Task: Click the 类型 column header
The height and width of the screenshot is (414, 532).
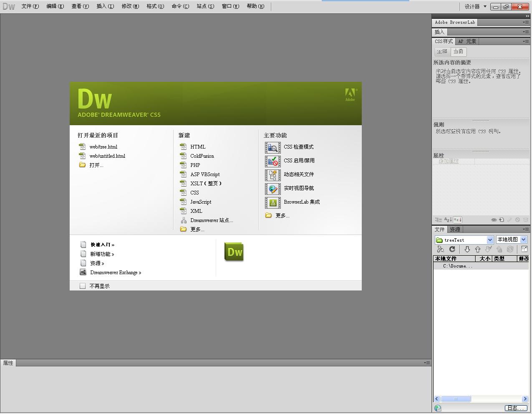Action: (504, 259)
